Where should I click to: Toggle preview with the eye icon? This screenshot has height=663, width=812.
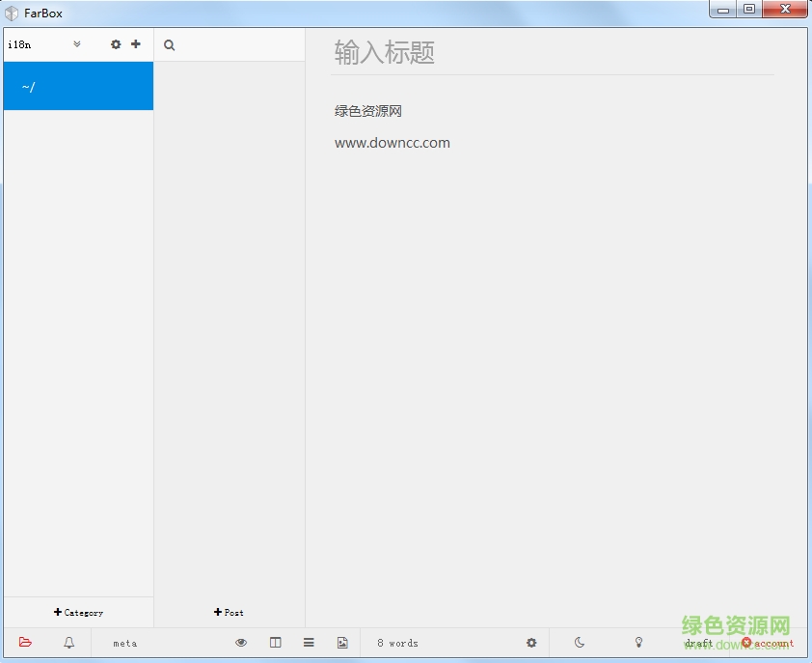[241, 643]
